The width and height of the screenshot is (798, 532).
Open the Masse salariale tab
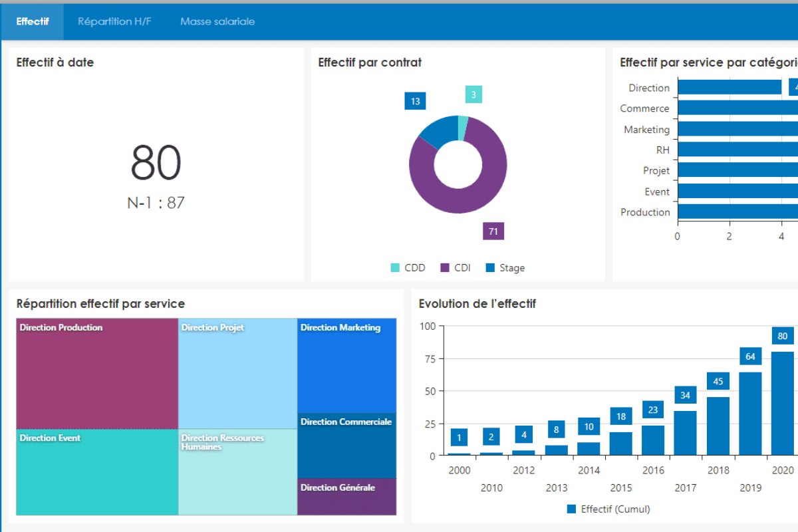point(217,21)
